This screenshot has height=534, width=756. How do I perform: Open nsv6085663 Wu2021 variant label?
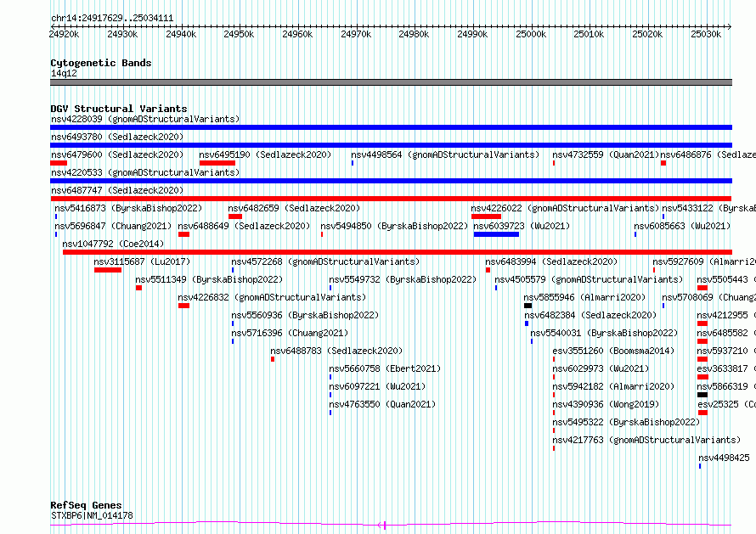click(x=682, y=226)
